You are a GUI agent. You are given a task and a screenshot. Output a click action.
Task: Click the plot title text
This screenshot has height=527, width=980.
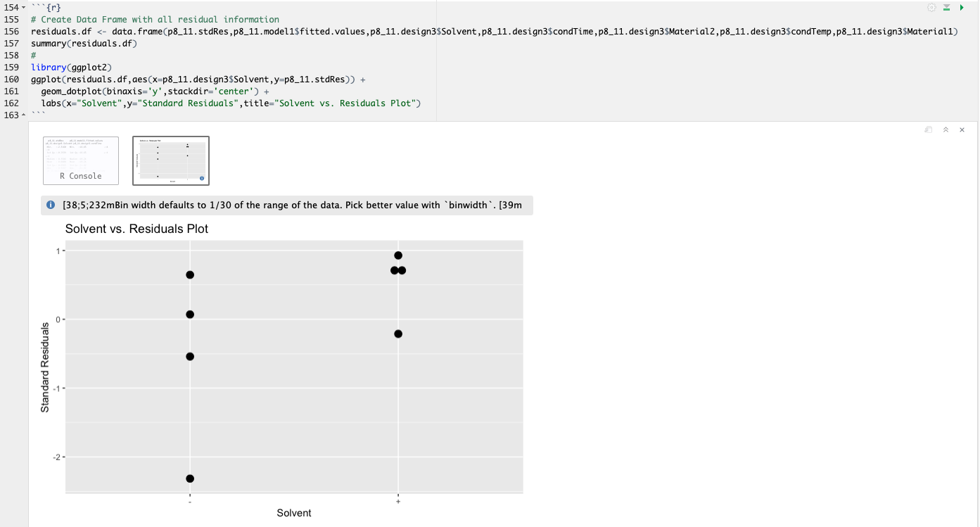pos(136,229)
